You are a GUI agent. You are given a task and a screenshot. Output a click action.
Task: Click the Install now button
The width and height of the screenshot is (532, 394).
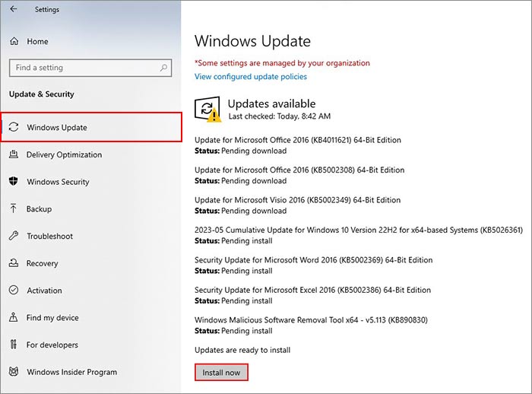[221, 372]
